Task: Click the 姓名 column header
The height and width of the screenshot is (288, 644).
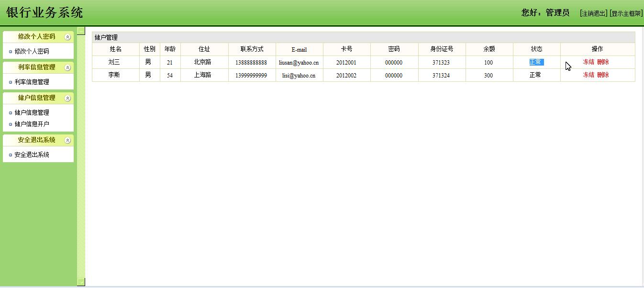Action: pyautogui.click(x=116, y=49)
